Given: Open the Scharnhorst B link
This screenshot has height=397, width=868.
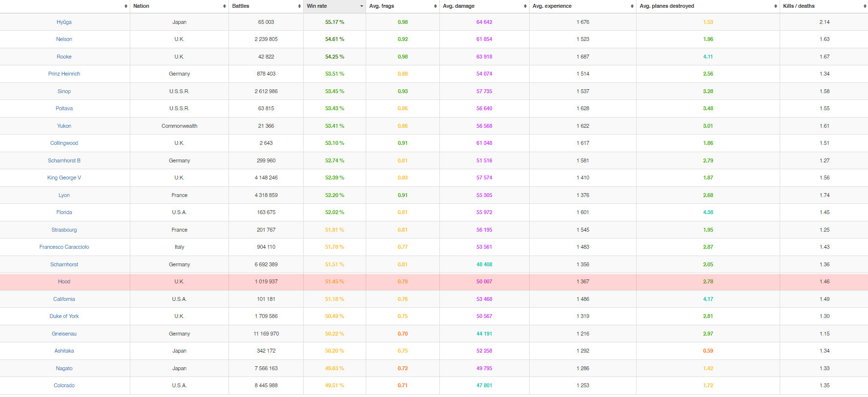Looking at the screenshot, I should coord(64,160).
